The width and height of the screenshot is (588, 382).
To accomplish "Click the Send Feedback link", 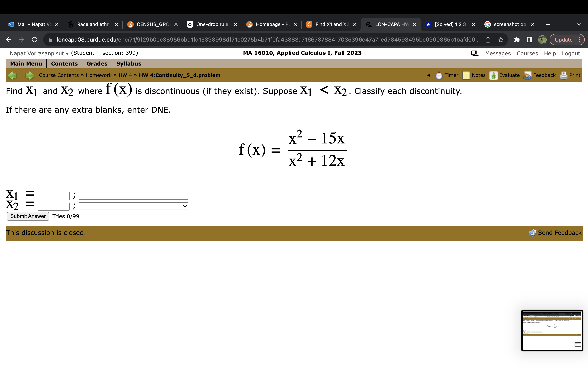I will click(560, 233).
